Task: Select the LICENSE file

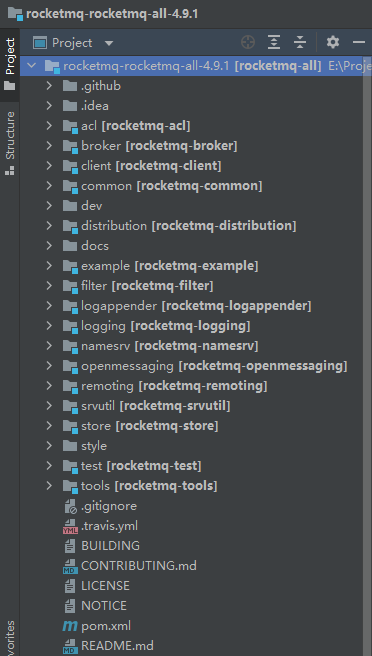Action: pos(105,586)
